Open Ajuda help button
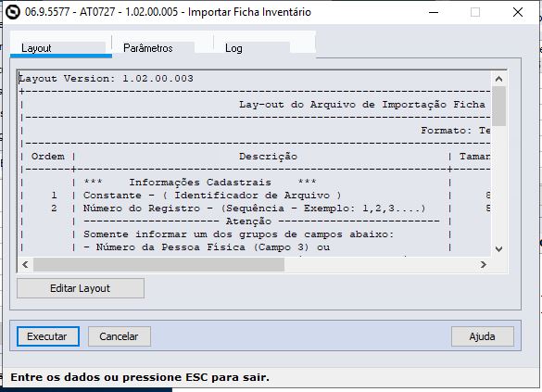 pyautogui.click(x=482, y=336)
